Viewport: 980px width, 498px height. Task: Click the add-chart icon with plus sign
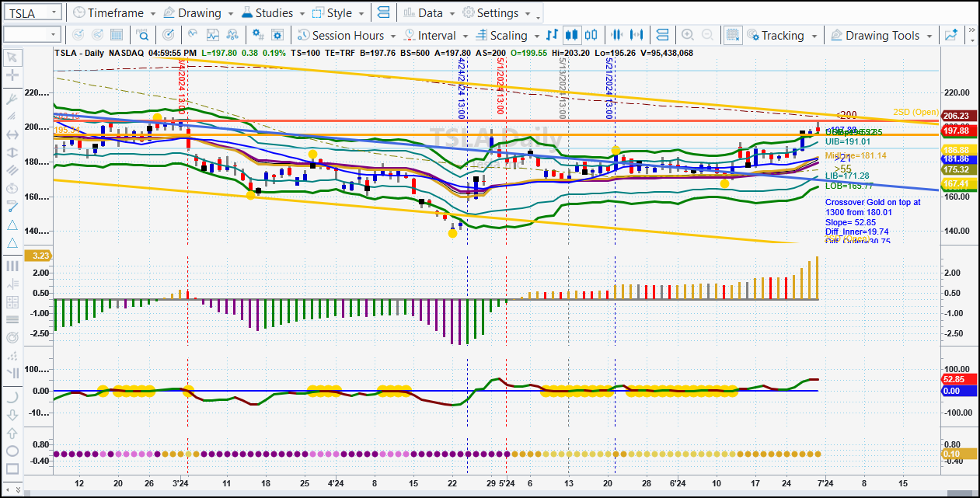point(950,35)
